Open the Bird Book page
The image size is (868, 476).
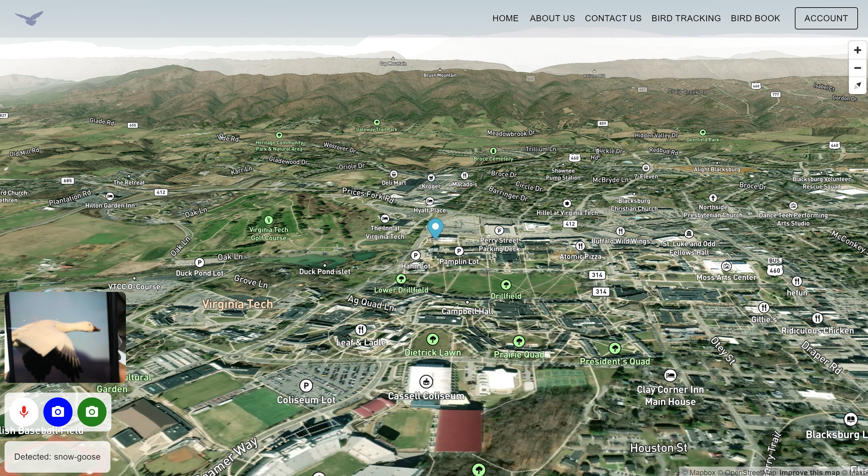pyautogui.click(x=755, y=18)
